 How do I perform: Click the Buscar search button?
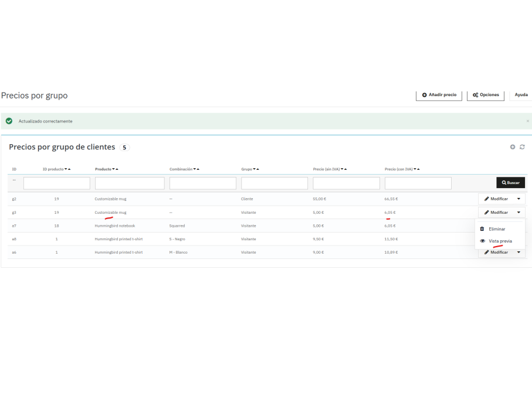511,183
